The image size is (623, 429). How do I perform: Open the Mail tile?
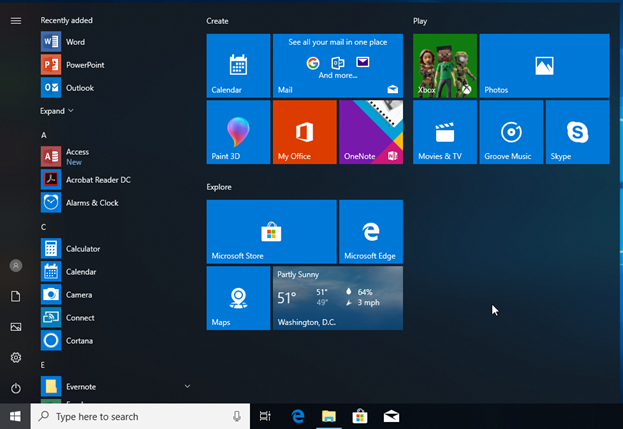tap(338, 66)
